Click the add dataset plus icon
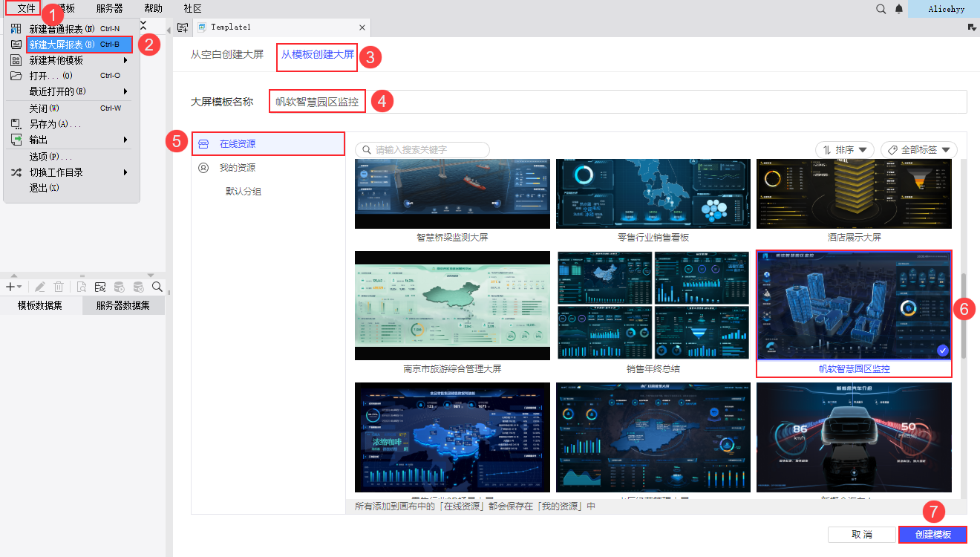Image resolution: width=980 pixels, height=557 pixels. tap(10, 287)
